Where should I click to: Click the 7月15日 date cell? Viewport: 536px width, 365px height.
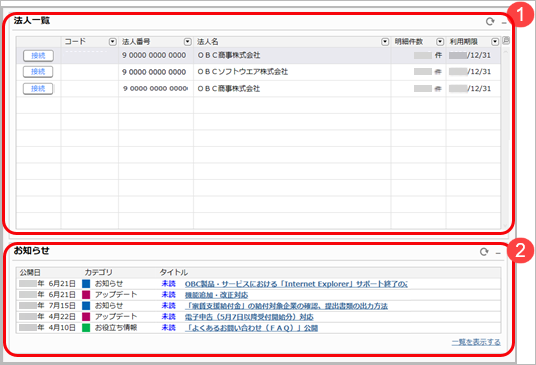click(x=47, y=306)
